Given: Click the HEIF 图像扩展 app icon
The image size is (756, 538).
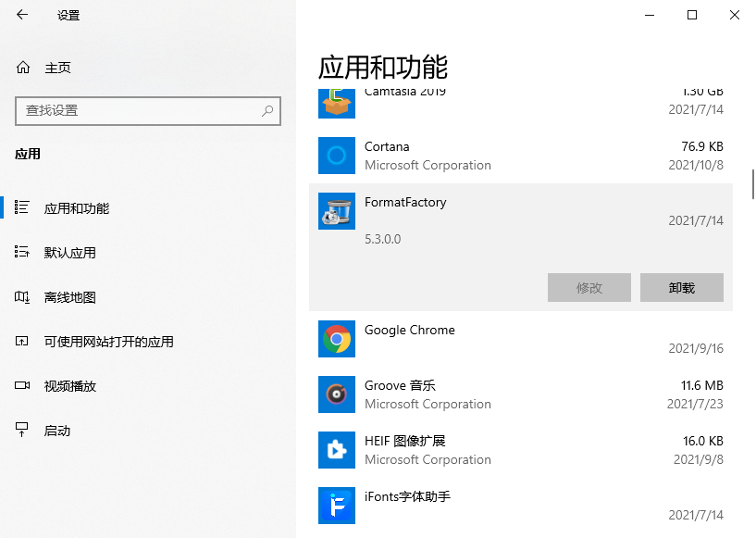Looking at the screenshot, I should coord(337,450).
